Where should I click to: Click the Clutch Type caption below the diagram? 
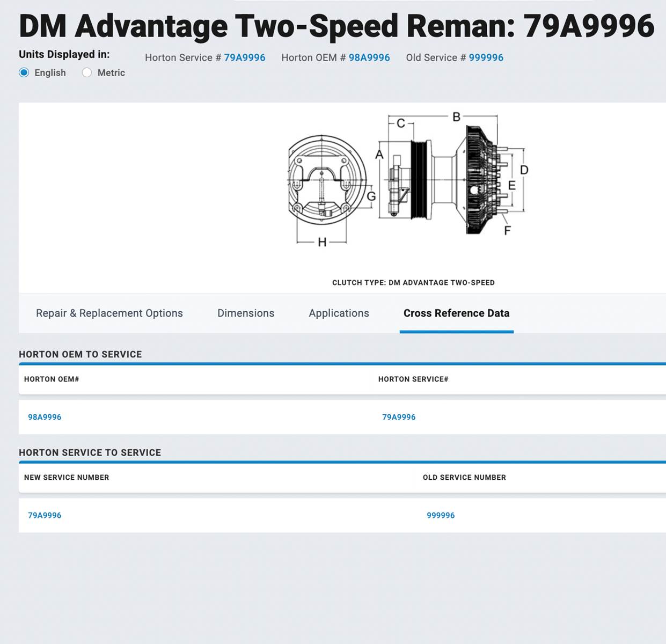(413, 282)
